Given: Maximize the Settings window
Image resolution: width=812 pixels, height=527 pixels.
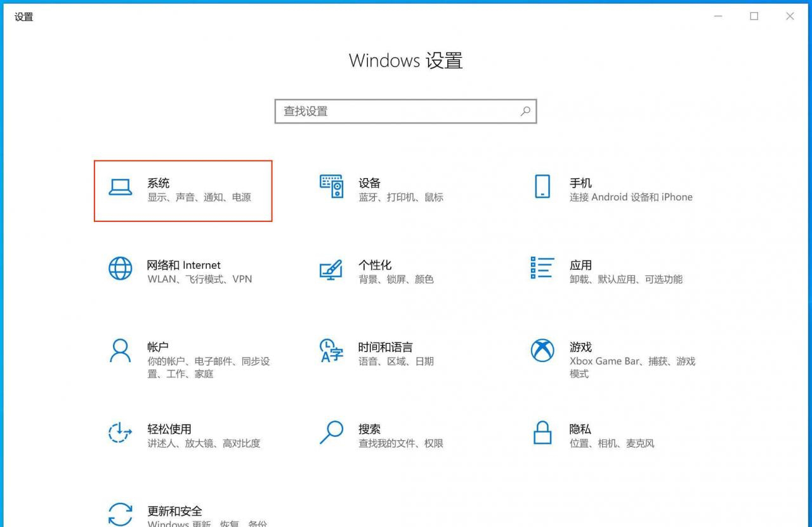Looking at the screenshot, I should click(754, 16).
